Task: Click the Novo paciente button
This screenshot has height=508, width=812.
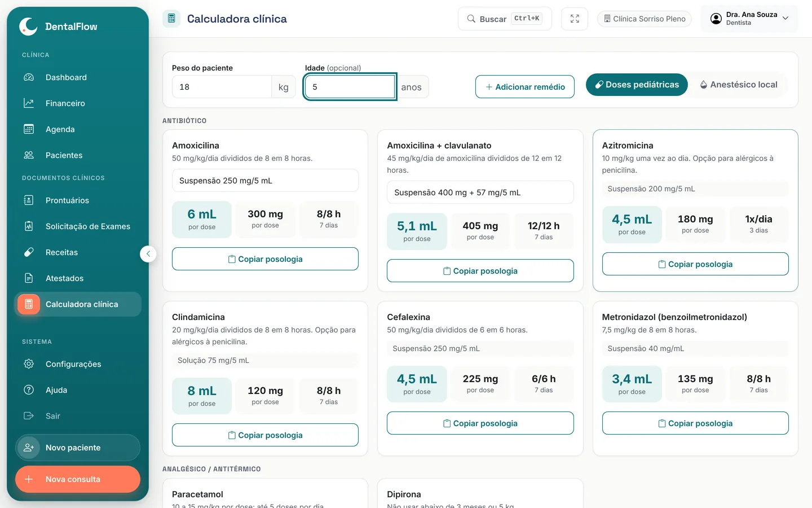Action: 78,448
